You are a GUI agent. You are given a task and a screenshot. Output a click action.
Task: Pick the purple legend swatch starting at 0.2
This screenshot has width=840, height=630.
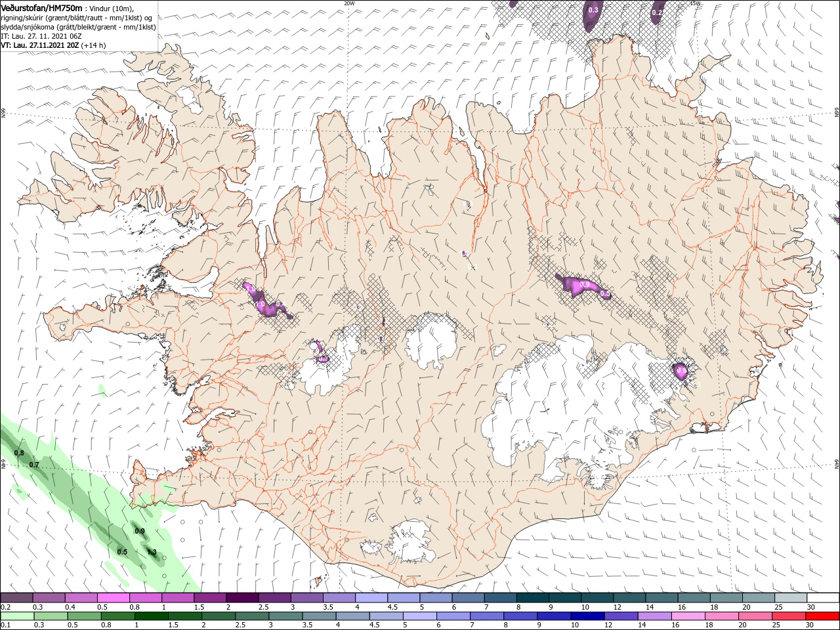tap(16, 598)
